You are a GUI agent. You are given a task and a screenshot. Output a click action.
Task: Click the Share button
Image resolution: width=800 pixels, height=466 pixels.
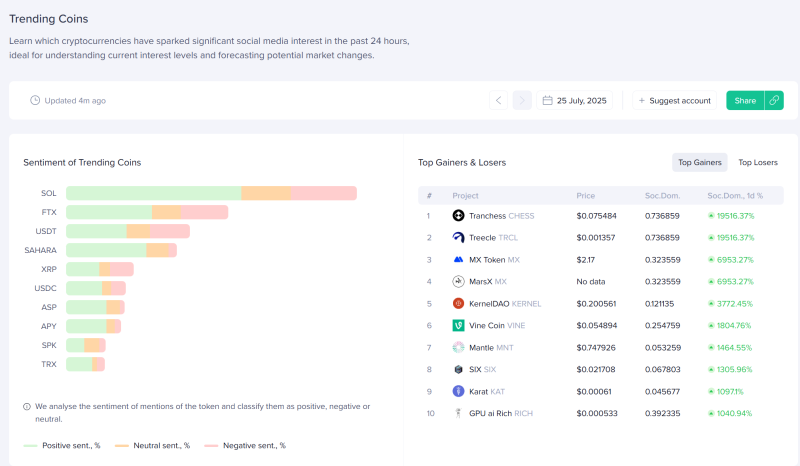745,101
